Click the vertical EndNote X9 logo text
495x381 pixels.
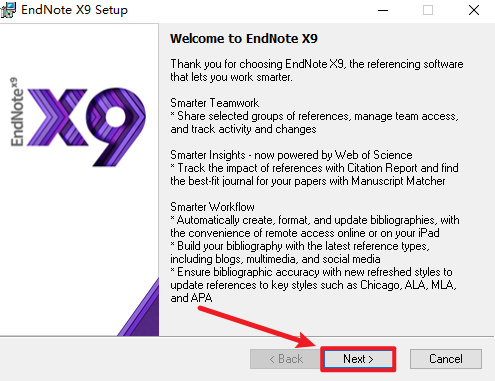tap(17, 112)
